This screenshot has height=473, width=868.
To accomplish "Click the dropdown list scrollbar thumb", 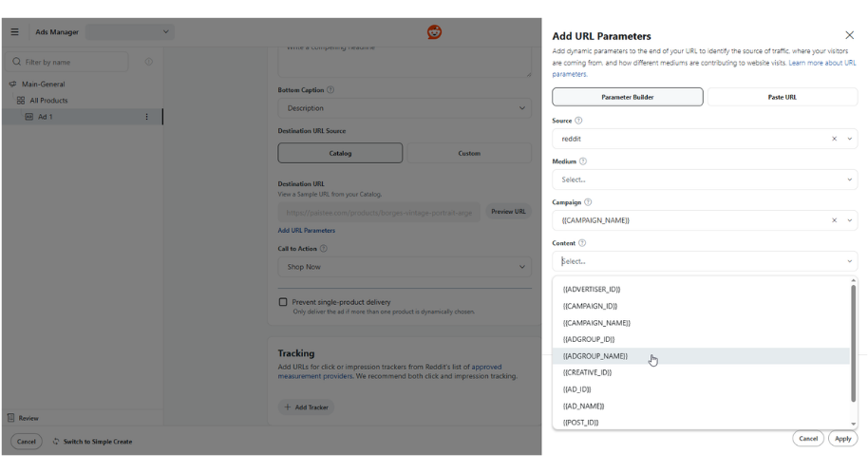I will [853, 344].
